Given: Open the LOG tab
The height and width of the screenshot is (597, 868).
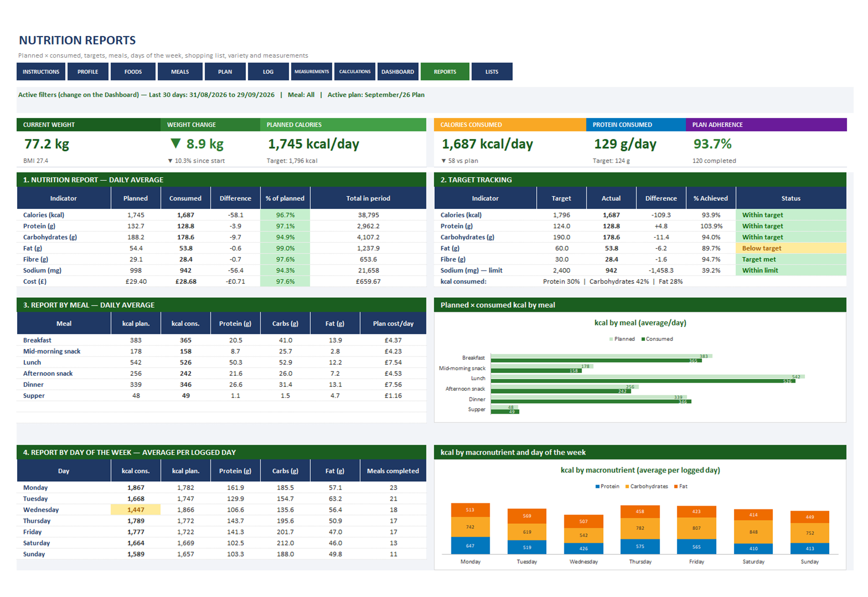Looking at the screenshot, I should pyautogui.click(x=268, y=72).
